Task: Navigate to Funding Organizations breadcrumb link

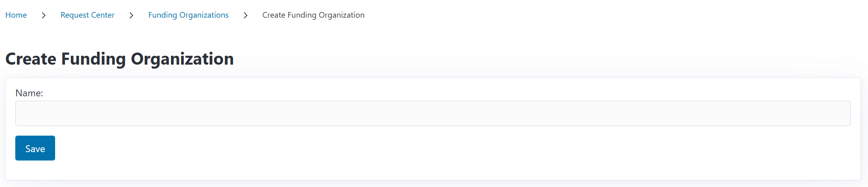Action: [x=188, y=15]
